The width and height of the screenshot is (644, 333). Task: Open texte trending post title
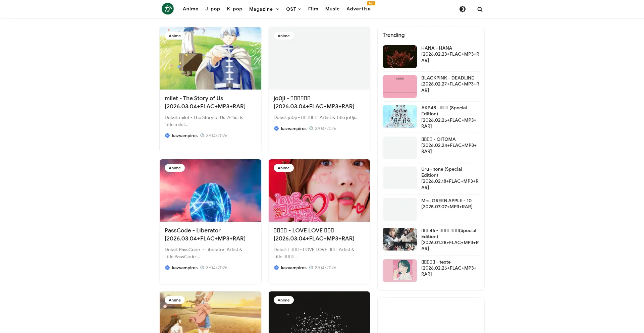click(449, 268)
